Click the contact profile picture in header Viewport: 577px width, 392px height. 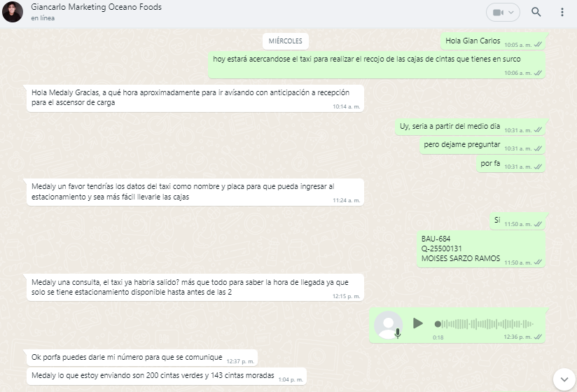coord(13,12)
